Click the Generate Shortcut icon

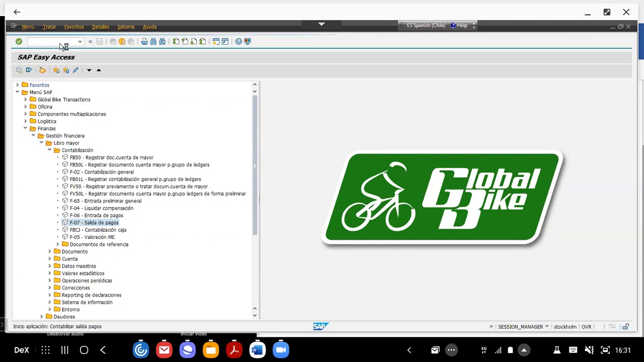(225, 42)
